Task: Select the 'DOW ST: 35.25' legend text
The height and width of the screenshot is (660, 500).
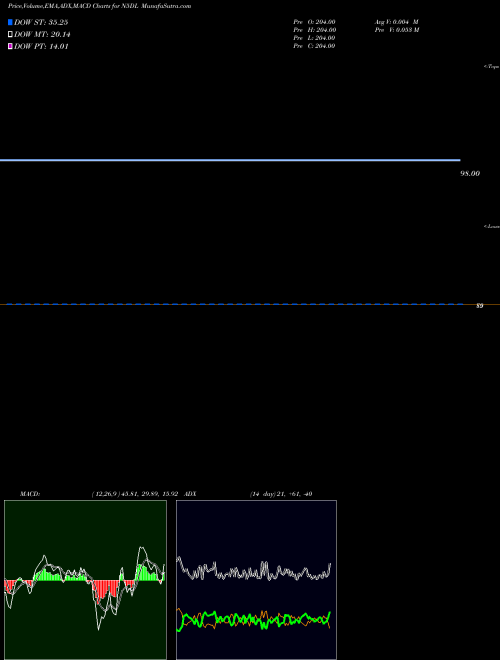Action: point(41,22)
